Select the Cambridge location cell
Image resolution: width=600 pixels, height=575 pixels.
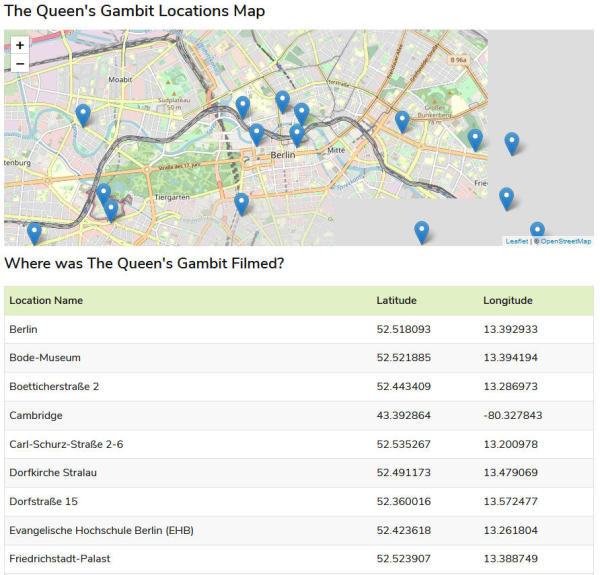[36, 415]
